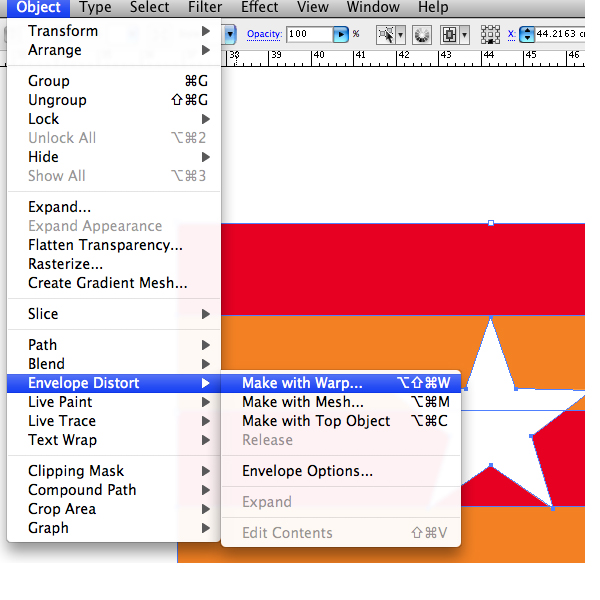600x600 pixels.
Task: Open the Help menu
Action: tap(433, 7)
